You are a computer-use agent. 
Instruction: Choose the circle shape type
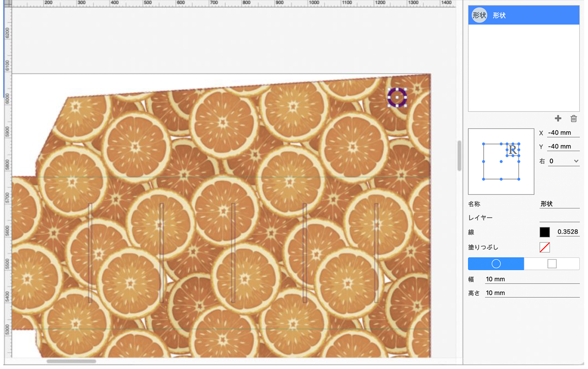pyautogui.click(x=496, y=264)
